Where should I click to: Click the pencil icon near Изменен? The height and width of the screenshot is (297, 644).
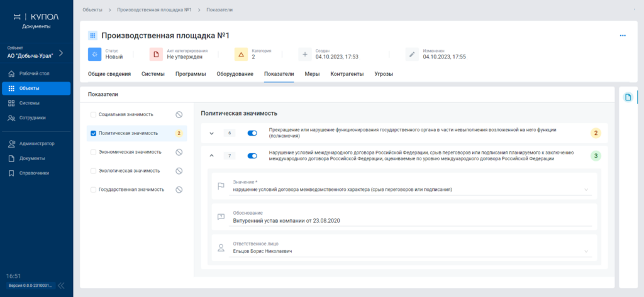point(412,54)
